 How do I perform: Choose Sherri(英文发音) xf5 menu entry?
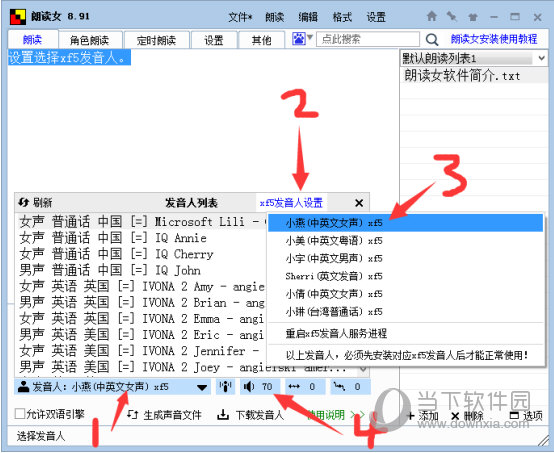(x=405, y=276)
